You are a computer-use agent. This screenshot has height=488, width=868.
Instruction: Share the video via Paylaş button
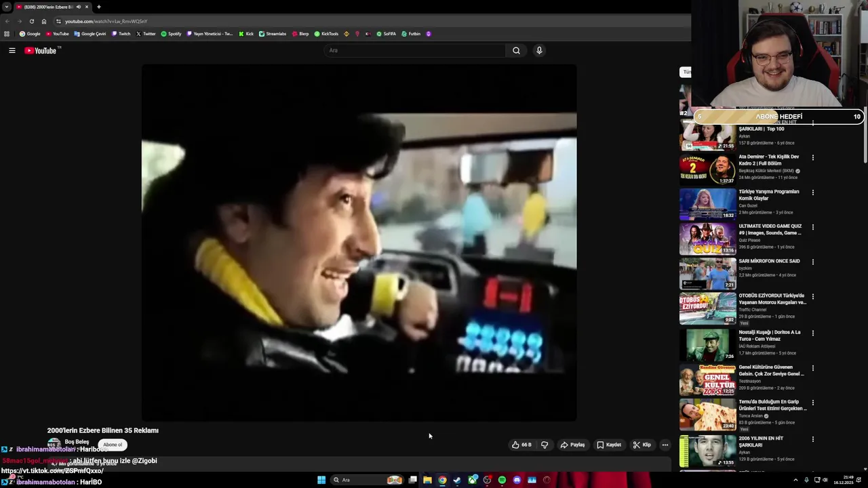[572, 445]
